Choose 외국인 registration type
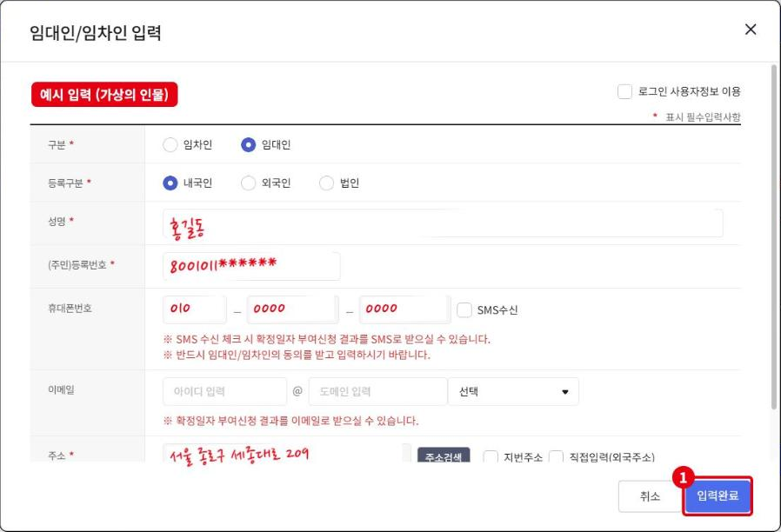Image resolution: width=781 pixels, height=532 pixels. point(248,183)
